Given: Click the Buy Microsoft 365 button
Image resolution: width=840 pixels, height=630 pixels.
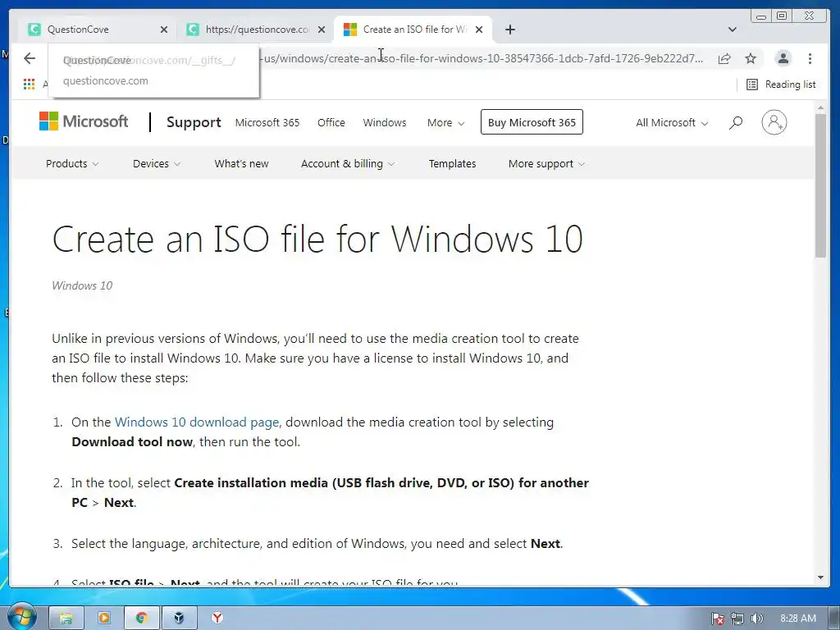Looking at the screenshot, I should (x=532, y=122).
